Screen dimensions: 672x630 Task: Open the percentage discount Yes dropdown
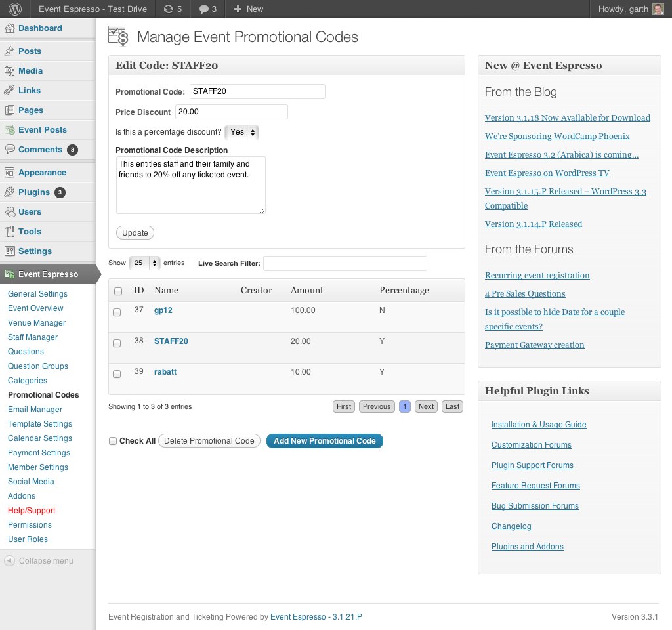(x=241, y=132)
